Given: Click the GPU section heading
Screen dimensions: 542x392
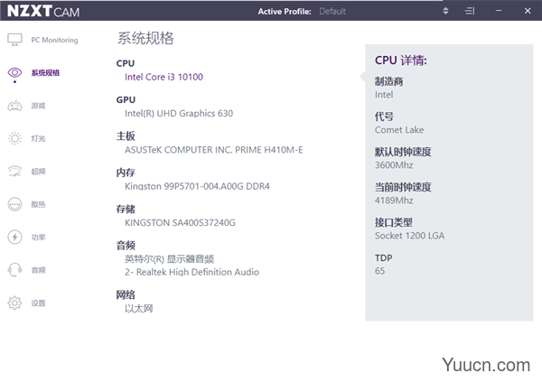Looking at the screenshot, I should point(126,100).
